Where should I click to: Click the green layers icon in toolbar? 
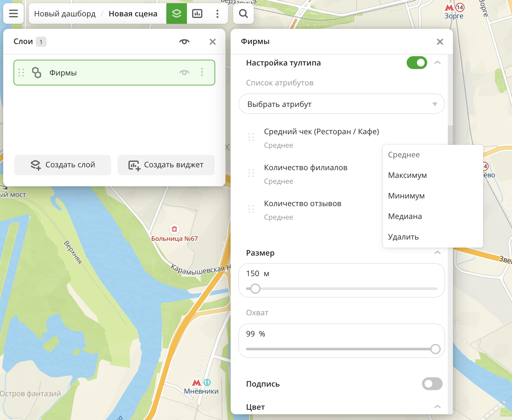176,13
